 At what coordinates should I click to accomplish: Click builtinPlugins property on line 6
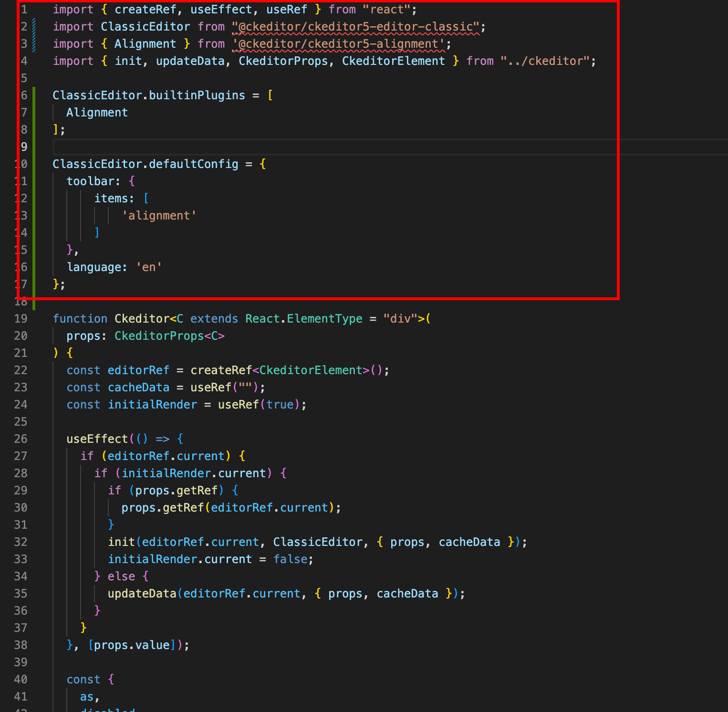(x=197, y=95)
